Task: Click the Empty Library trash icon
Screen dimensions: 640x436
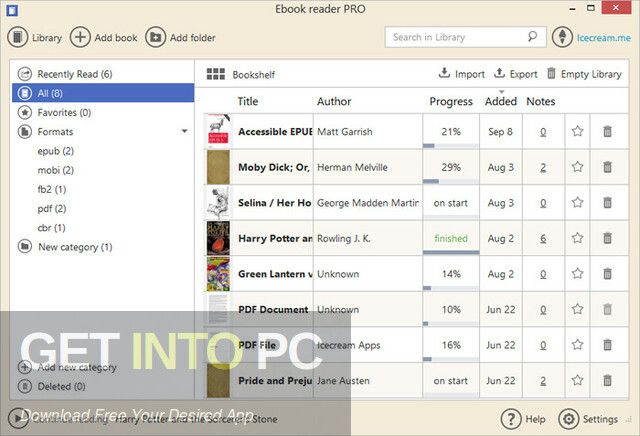Action: tap(551, 73)
